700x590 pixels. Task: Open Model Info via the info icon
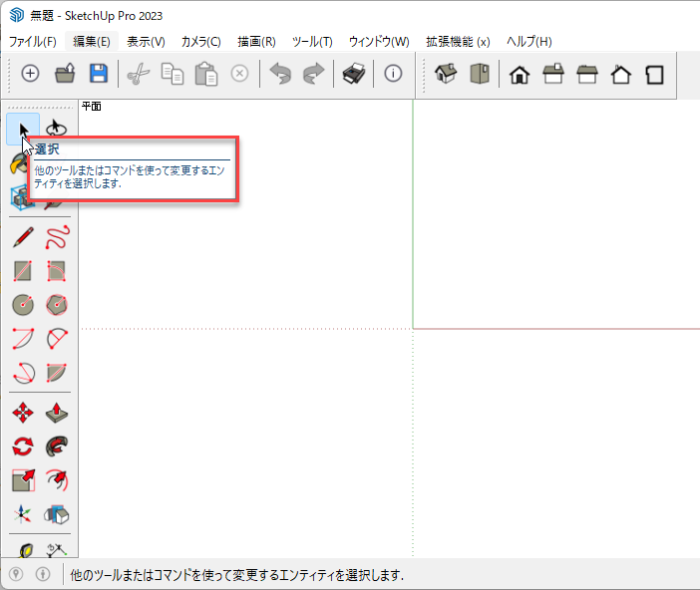point(393,74)
